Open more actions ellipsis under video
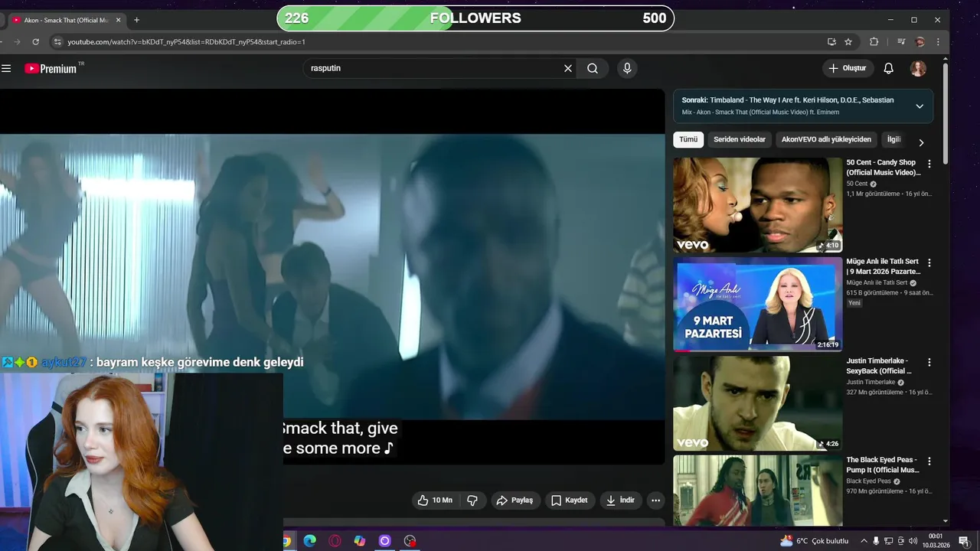The width and height of the screenshot is (980, 551). click(x=655, y=500)
